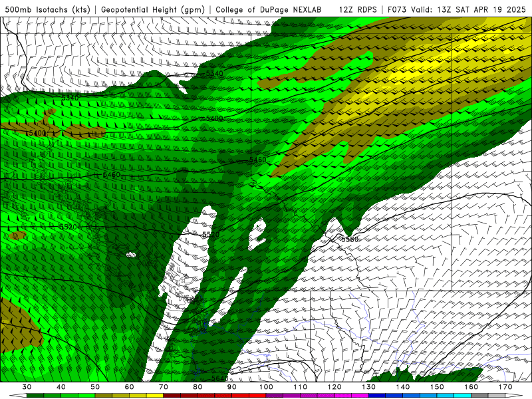Click the darkest green 30–35 kt legend swatch
This screenshot has height=399, width=532.
click(x=35, y=396)
